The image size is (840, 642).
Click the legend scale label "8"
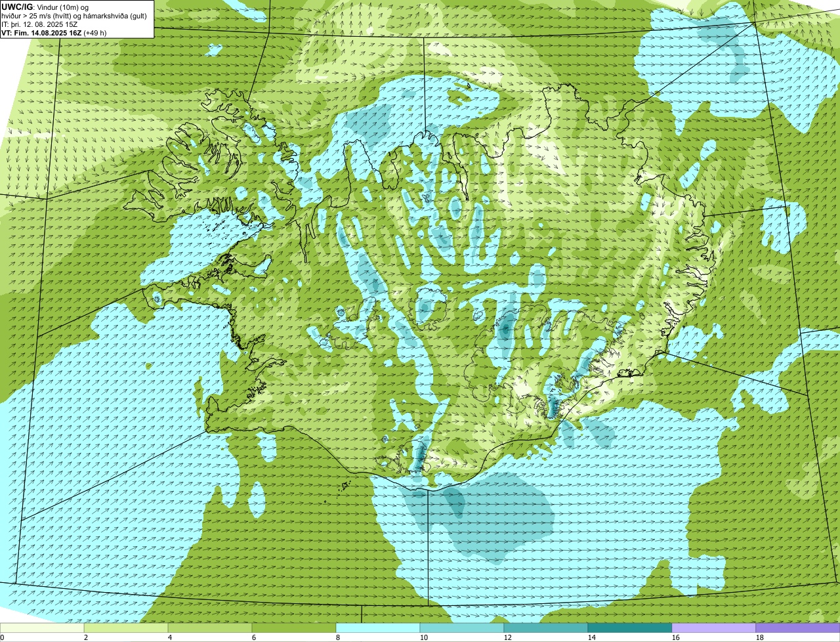pos(338,637)
